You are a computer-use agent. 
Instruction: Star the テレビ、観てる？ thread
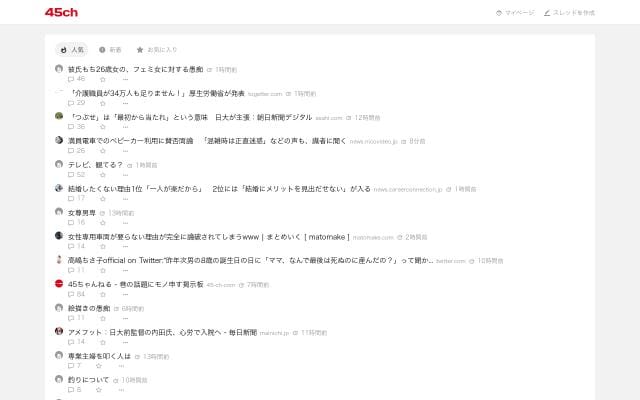102,174
